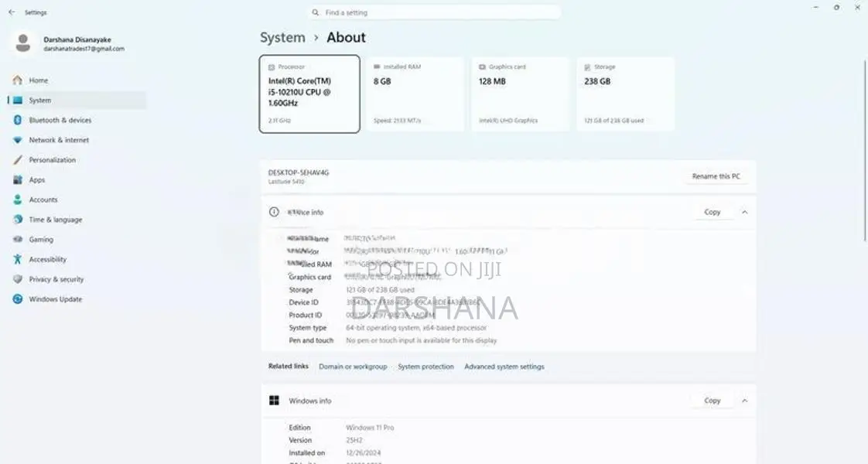
Task: Click the user profile avatar
Action: pos(23,43)
